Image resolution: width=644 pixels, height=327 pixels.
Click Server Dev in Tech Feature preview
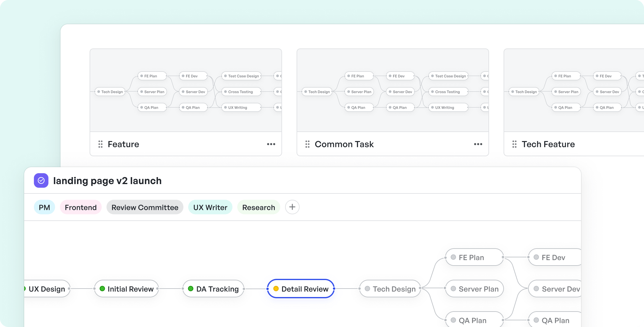coord(607,92)
